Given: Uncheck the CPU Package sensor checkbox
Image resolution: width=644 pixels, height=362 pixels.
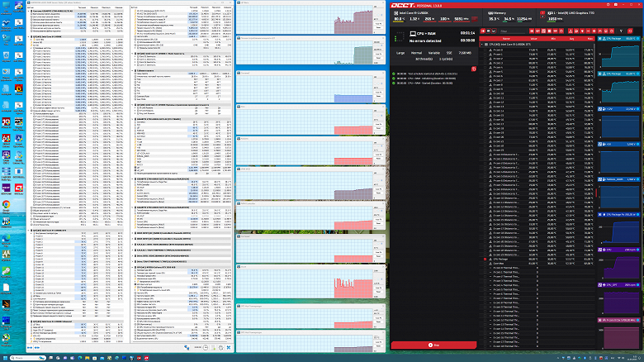Looking at the screenshot, I should pos(485,260).
